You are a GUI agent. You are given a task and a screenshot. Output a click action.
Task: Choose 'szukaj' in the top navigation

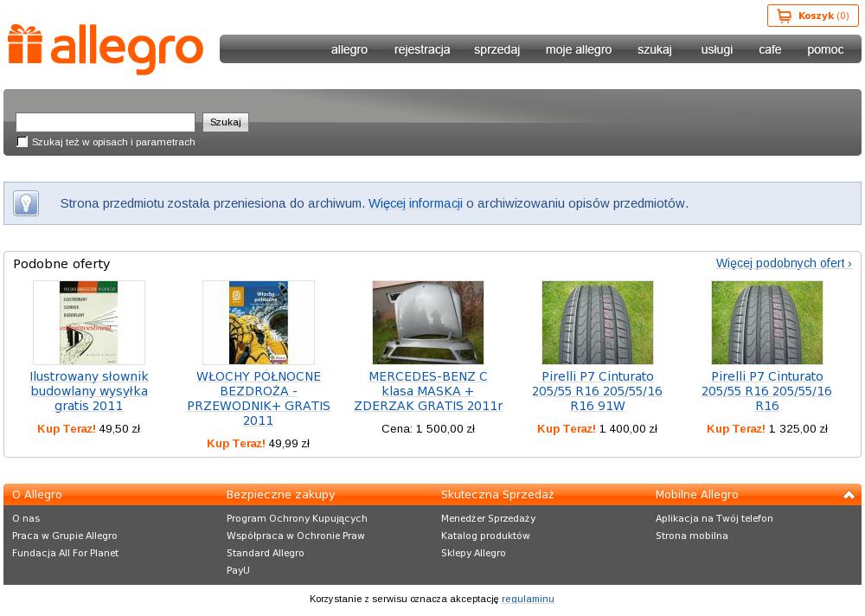pyautogui.click(x=655, y=49)
